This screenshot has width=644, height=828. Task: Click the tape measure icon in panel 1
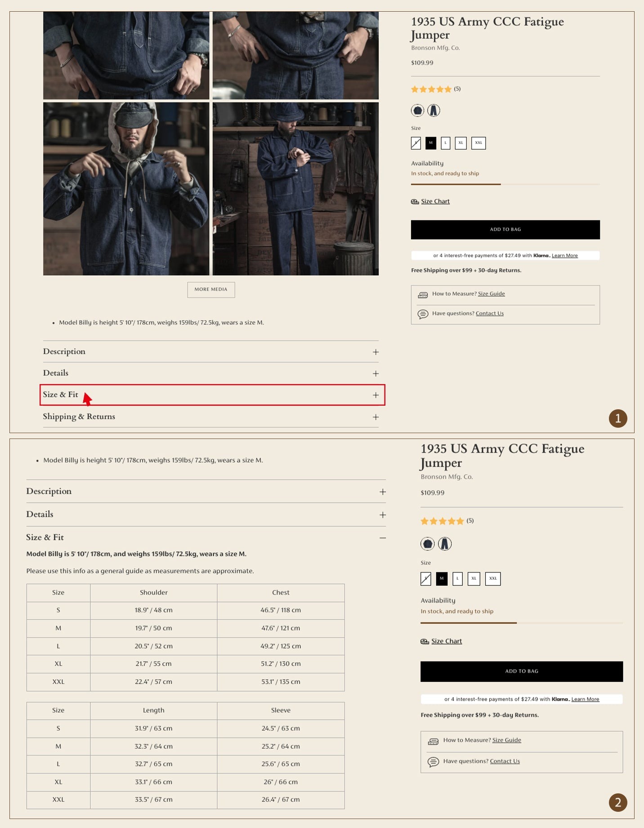tap(415, 201)
